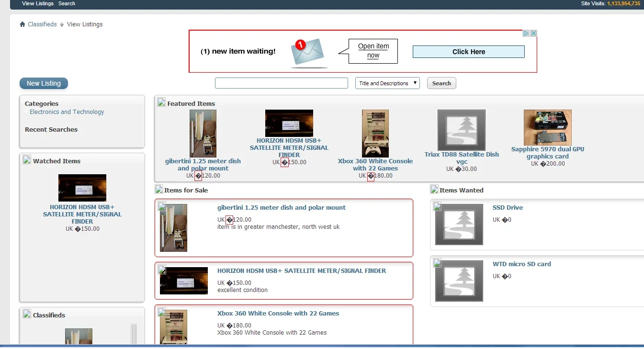Go to Classifieds breadcrumb link
This screenshot has height=349, width=644.
[x=42, y=24]
